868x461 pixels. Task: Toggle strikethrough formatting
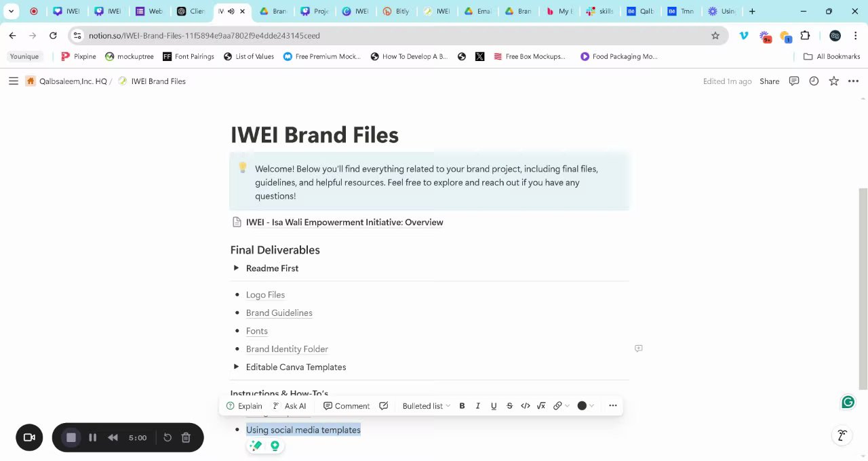click(x=509, y=406)
